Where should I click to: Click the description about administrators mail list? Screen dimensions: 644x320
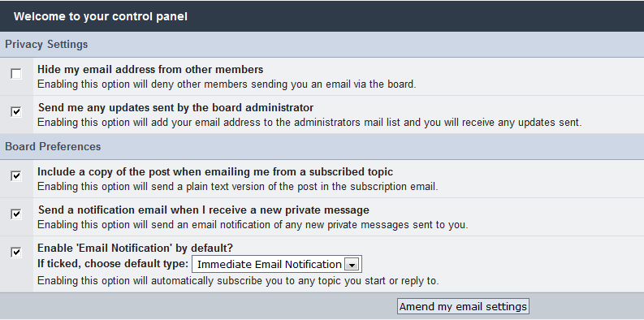(x=309, y=123)
